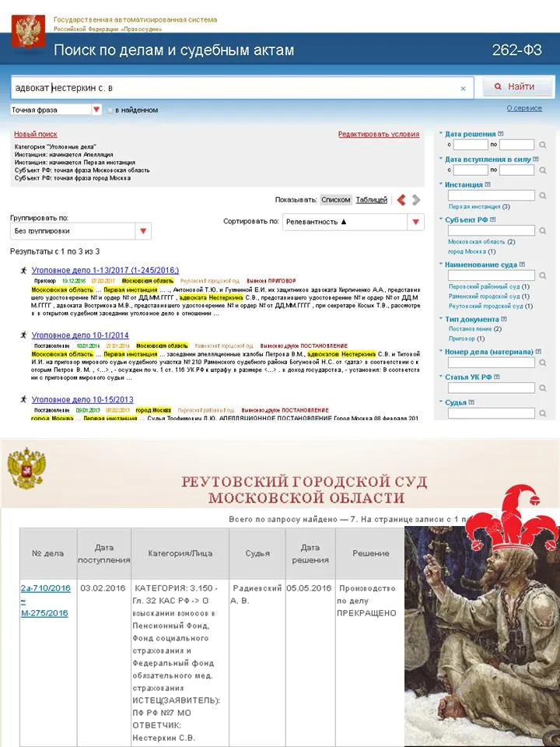
Task: Filter by 'Раменский городской суд (1)'
Action: [x=490, y=296]
